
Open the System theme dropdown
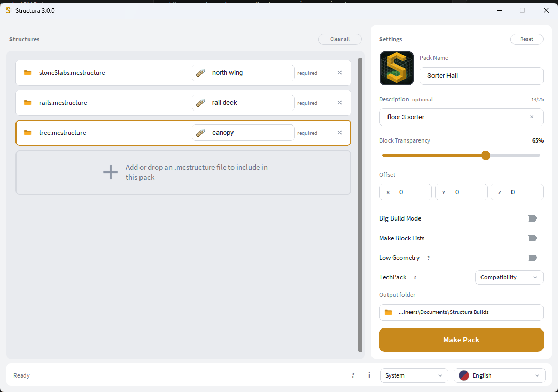[414, 375]
